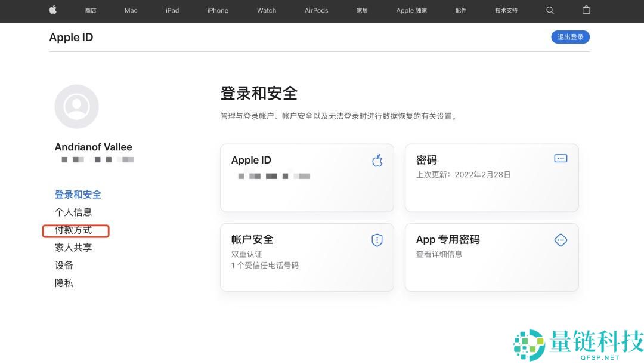644x364 pixels.
Task: Click the profile avatar placeholder icon
Action: pyautogui.click(x=76, y=106)
